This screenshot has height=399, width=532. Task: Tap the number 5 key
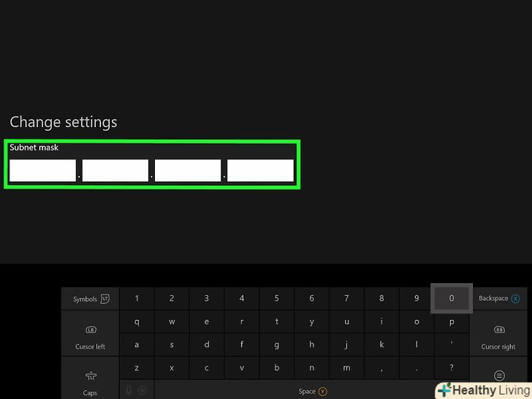click(276, 298)
